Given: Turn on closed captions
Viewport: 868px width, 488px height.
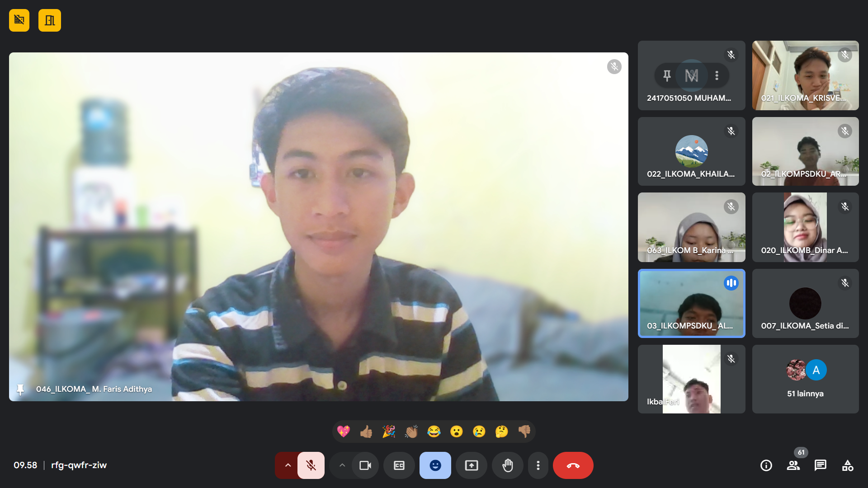Looking at the screenshot, I should [399, 465].
